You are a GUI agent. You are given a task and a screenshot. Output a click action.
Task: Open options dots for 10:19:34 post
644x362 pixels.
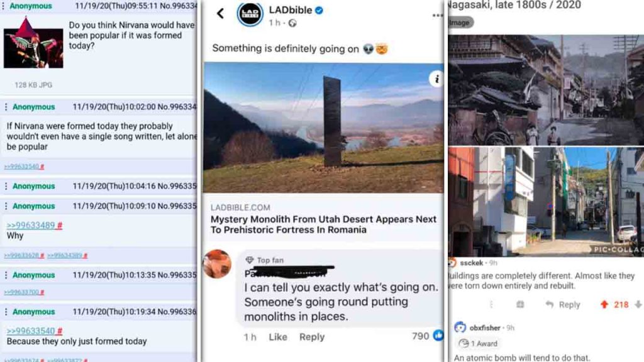click(x=6, y=312)
